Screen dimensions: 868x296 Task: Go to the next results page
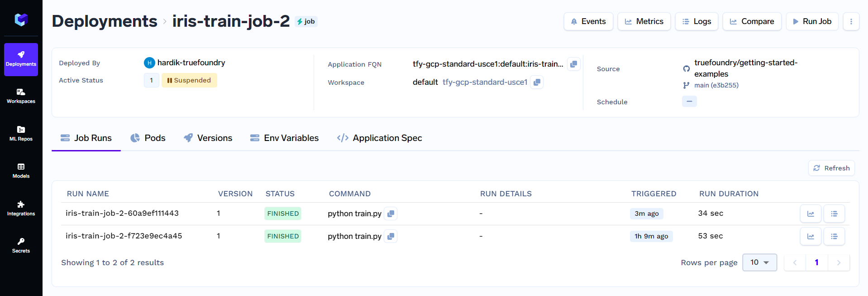pos(839,262)
